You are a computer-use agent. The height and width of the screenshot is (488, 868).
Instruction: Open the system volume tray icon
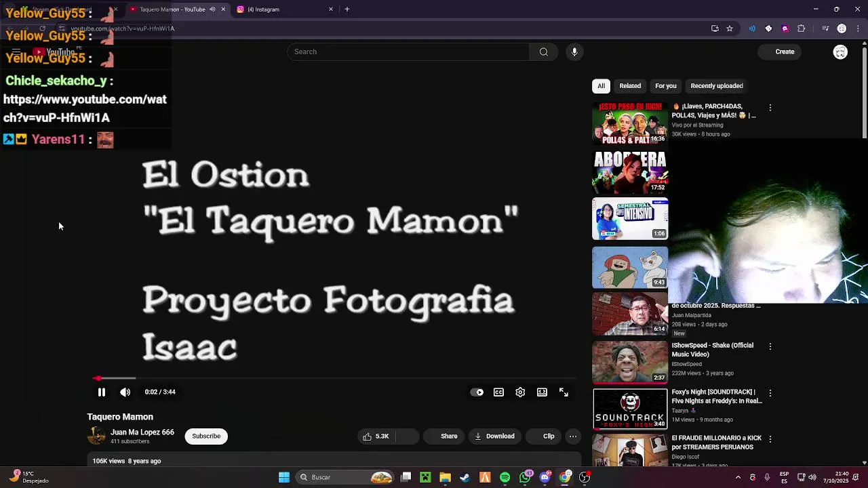[x=812, y=477]
